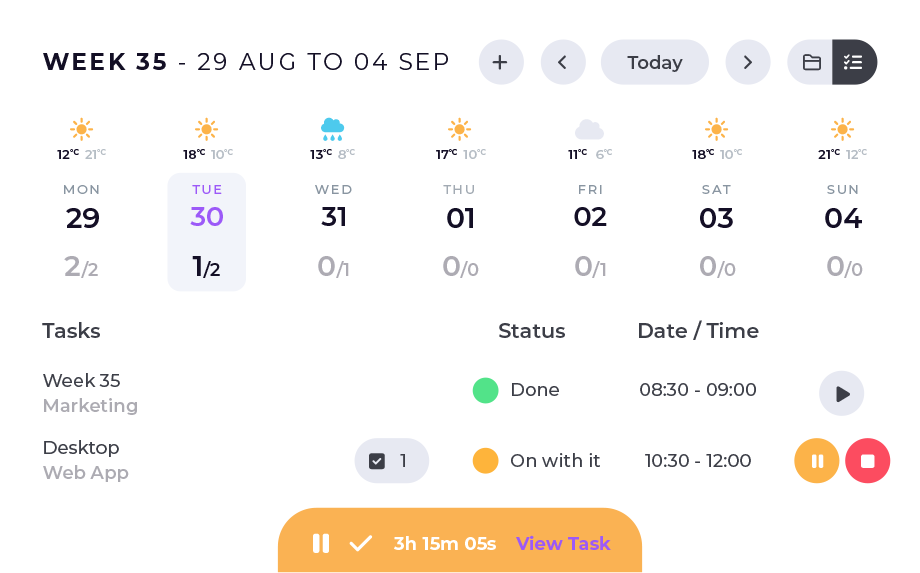This screenshot has width=920, height=573.
Task: Click the green Done status dot
Action: point(485,390)
